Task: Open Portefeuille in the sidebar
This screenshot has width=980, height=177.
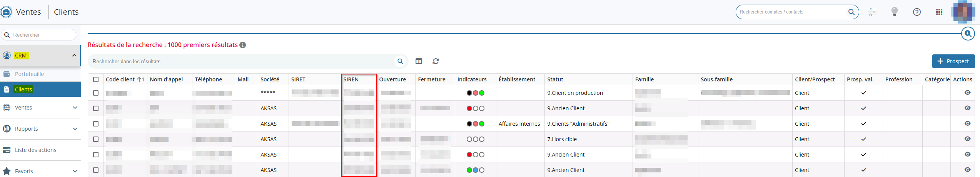Action: tap(29, 74)
